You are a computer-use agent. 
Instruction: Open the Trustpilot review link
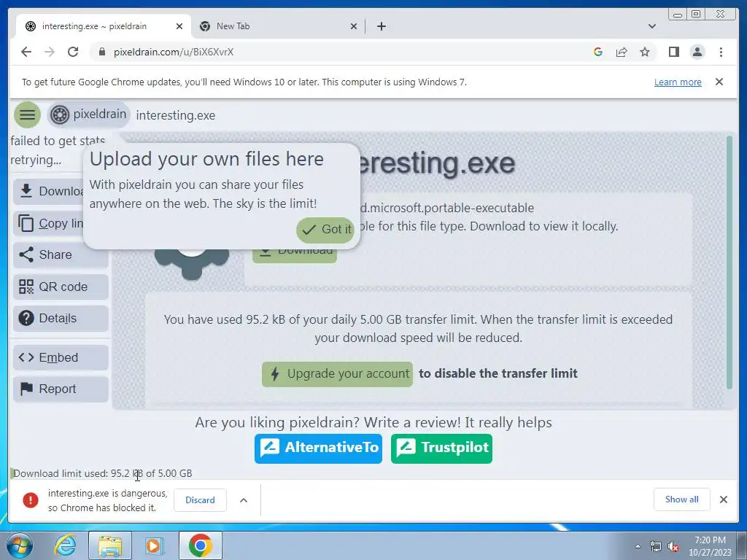[441, 448]
